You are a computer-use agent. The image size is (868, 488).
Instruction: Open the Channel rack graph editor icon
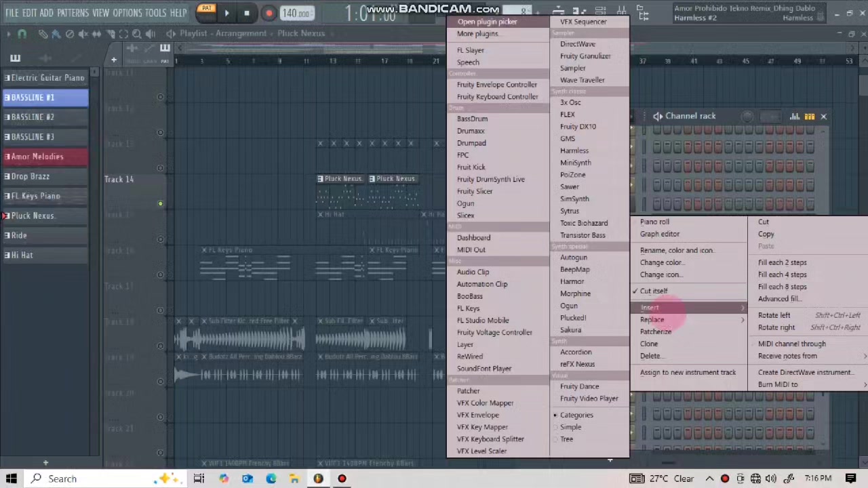click(795, 117)
